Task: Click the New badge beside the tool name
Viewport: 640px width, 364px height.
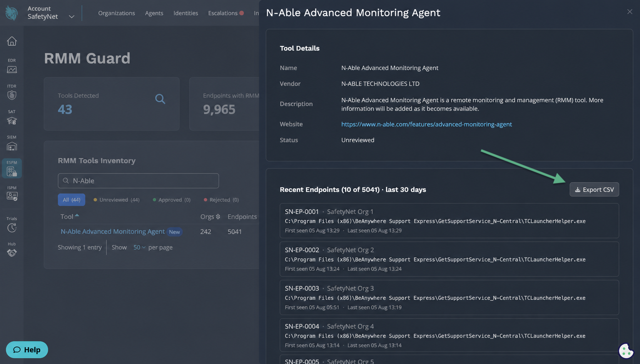Action: [174, 232]
